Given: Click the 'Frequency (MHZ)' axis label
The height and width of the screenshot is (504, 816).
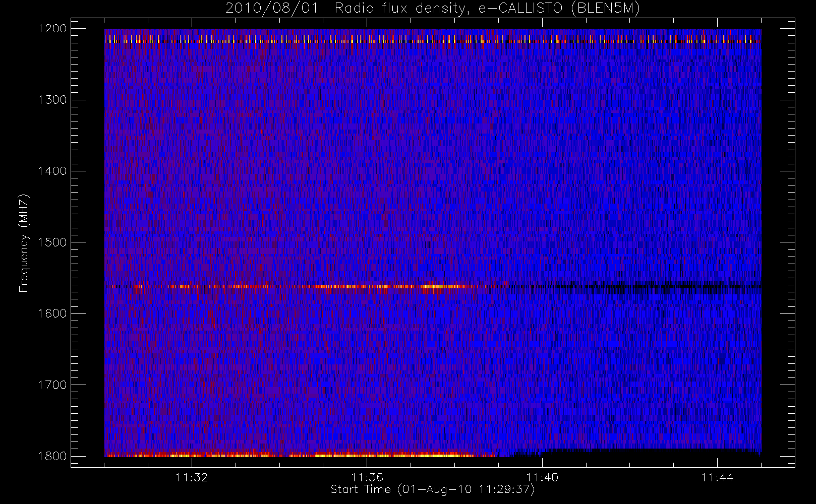Looking at the screenshot, I should (x=24, y=243).
